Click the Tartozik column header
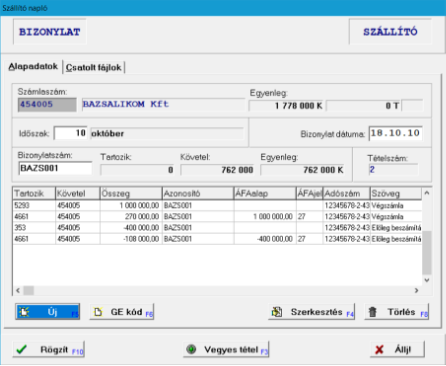This screenshot has height=366, width=446. [34, 193]
